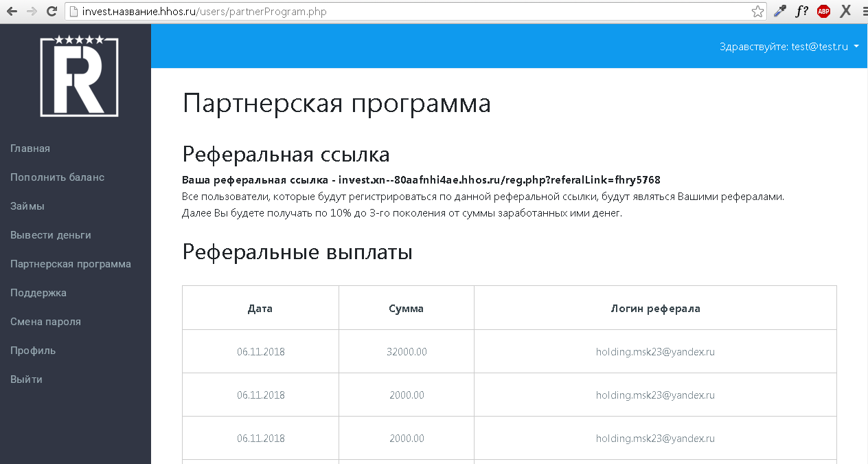The width and height of the screenshot is (868, 464).
Task: Go forward with the browser forward arrow
Action: click(32, 11)
